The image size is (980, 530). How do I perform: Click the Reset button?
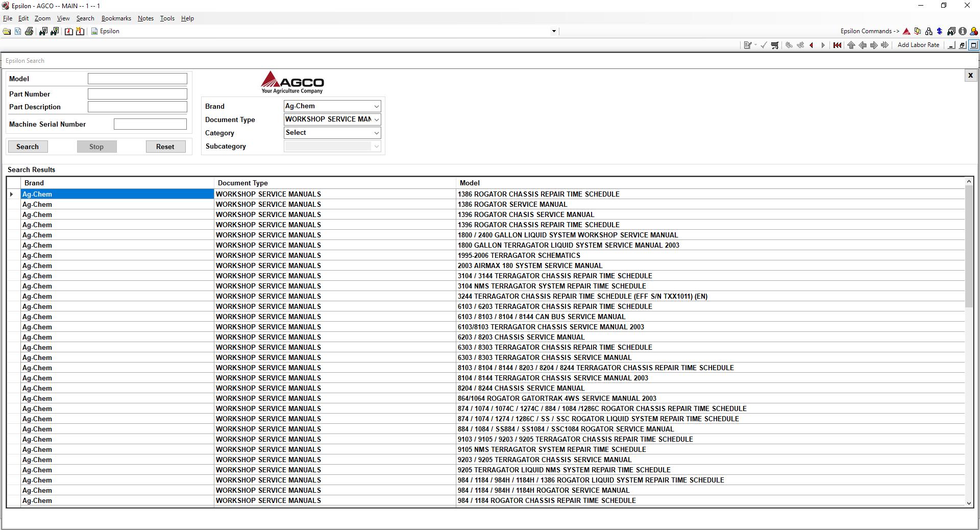[165, 147]
